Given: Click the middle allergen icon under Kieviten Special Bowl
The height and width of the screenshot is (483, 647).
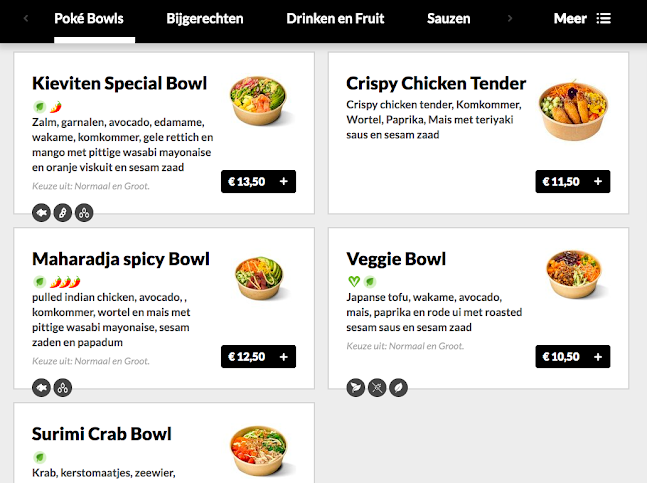Looking at the screenshot, I should click(x=62, y=212).
